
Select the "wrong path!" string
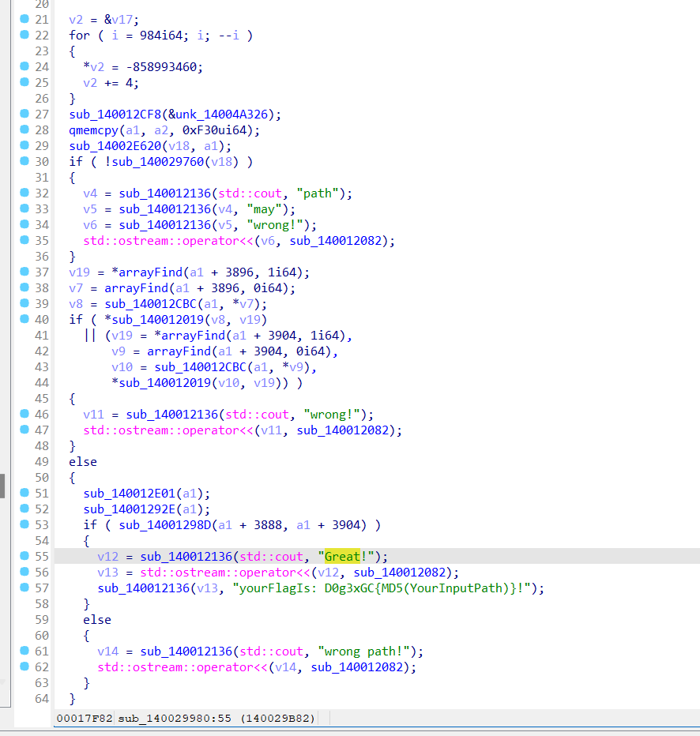(x=364, y=652)
